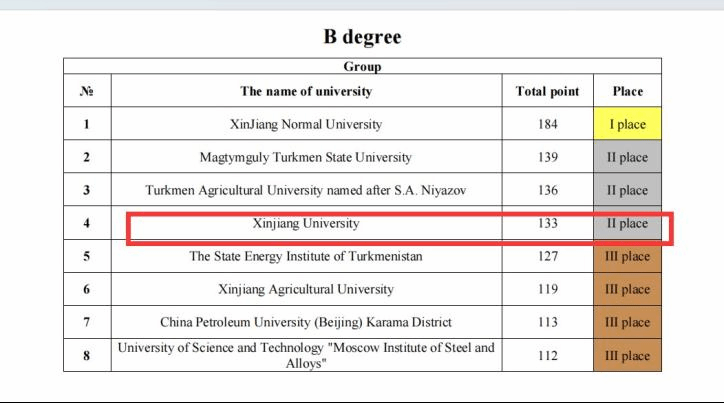The height and width of the screenshot is (403, 724).
Task: Select The name of university header
Action: coord(306,91)
